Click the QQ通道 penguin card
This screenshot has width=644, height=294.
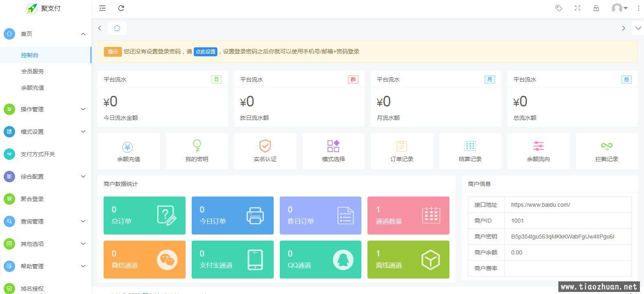point(321,259)
